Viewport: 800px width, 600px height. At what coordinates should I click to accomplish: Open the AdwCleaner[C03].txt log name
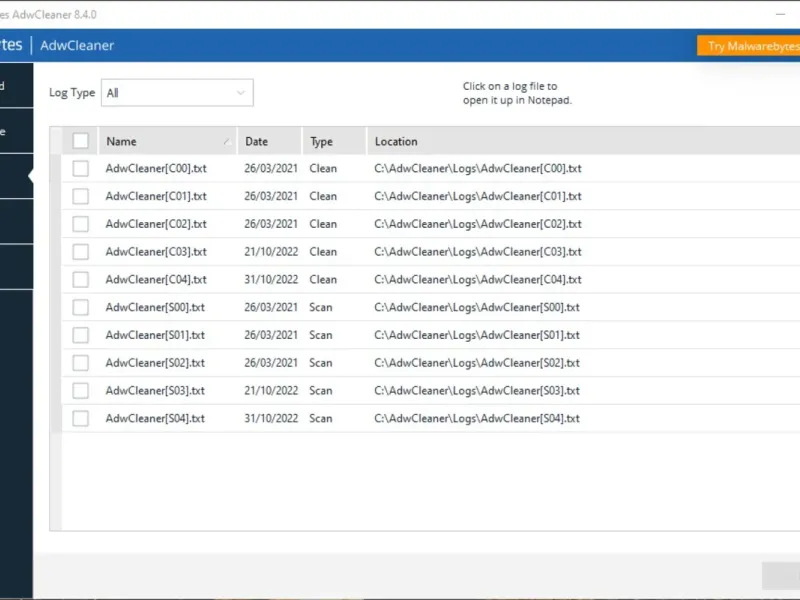(156, 252)
